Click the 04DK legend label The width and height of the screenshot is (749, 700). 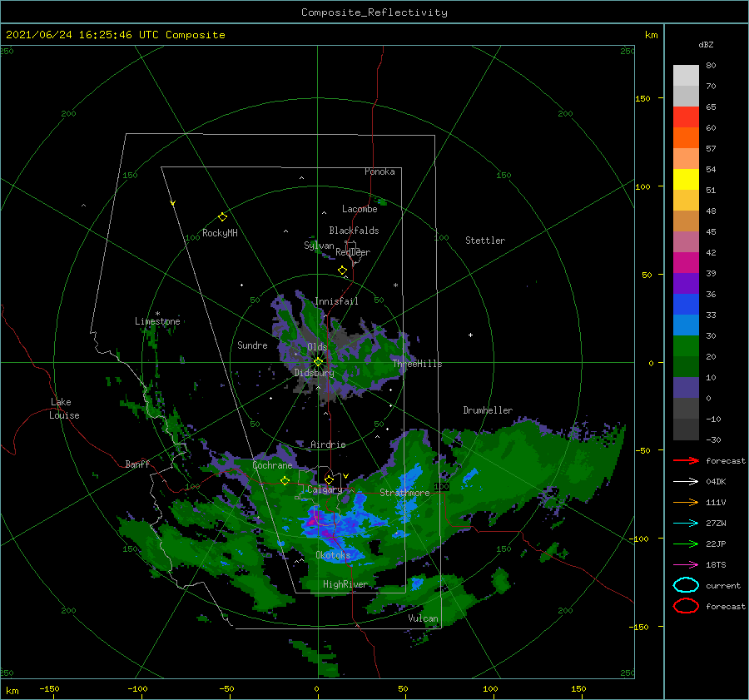716,482
